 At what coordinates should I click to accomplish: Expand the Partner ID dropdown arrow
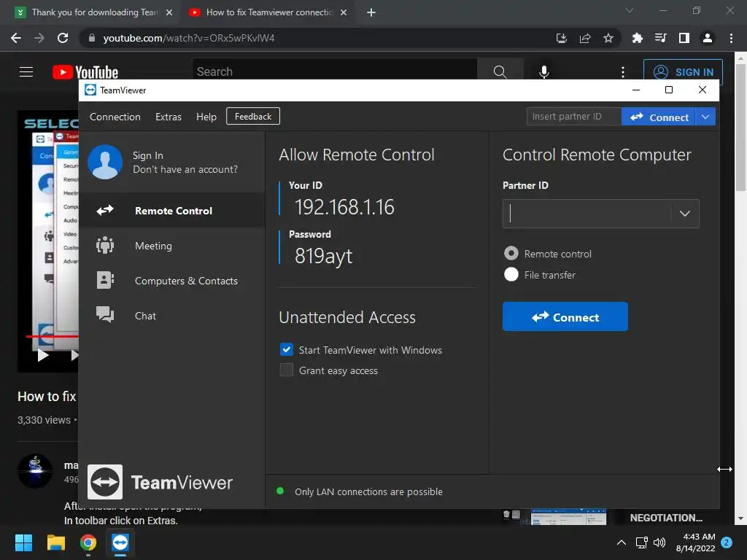pos(684,214)
